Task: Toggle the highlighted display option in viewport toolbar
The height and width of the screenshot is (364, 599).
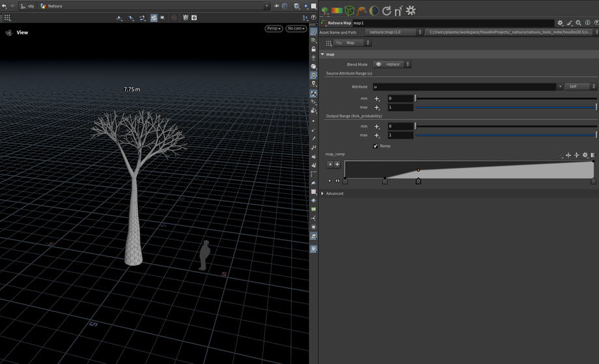Action: point(154,18)
